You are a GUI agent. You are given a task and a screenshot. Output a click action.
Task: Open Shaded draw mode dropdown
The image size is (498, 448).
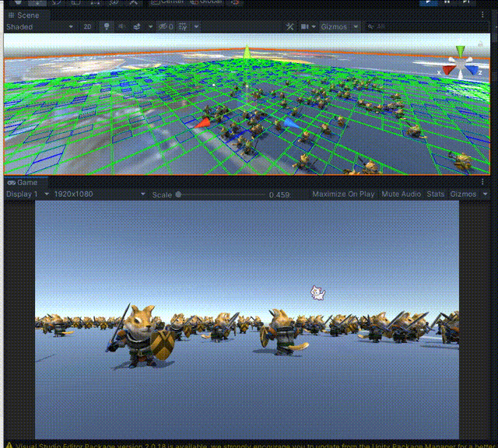[x=40, y=26]
